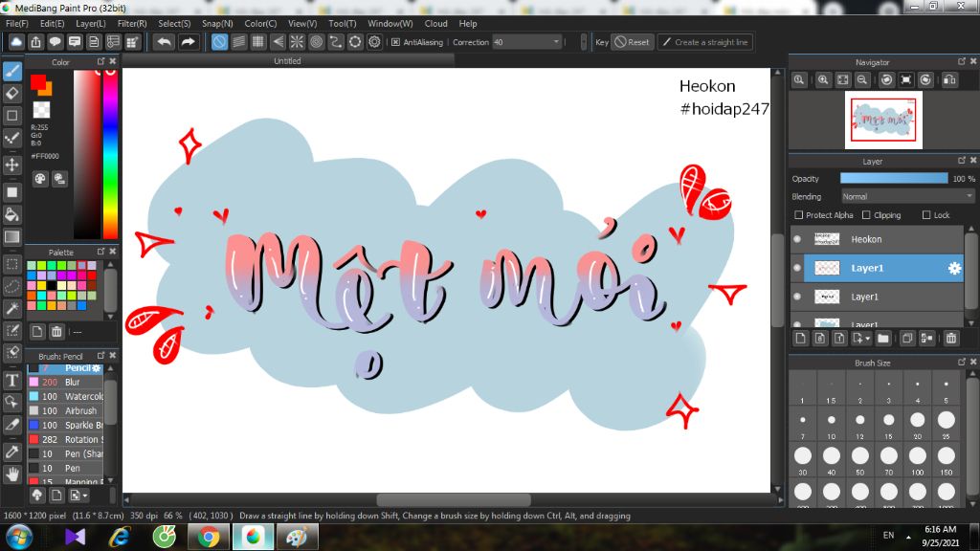Click the canvas horizontal scrollbar
The height and width of the screenshot is (551, 980).
point(453,499)
